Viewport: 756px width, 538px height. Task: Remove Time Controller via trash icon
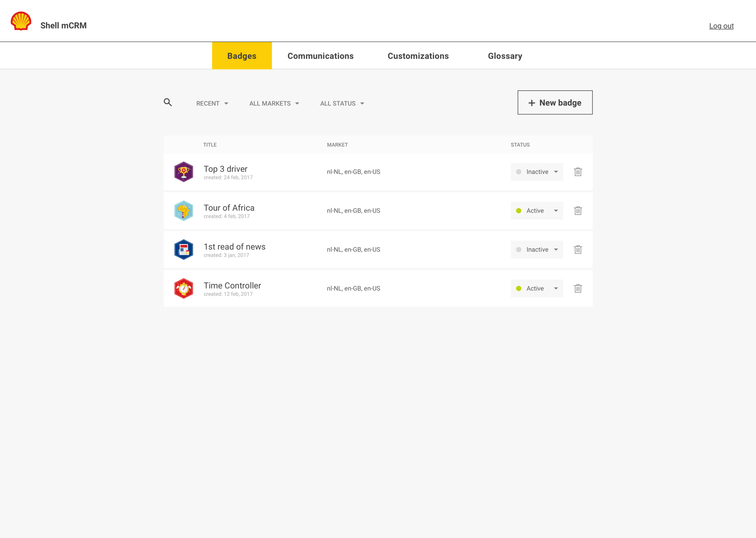tap(578, 289)
